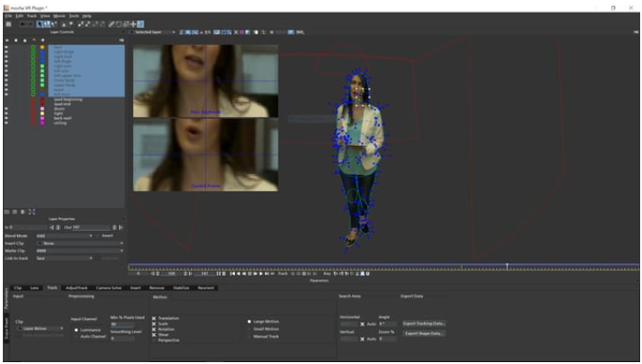Open the Blend Mode dropdown
This screenshot has height=364, width=642.
(64, 236)
